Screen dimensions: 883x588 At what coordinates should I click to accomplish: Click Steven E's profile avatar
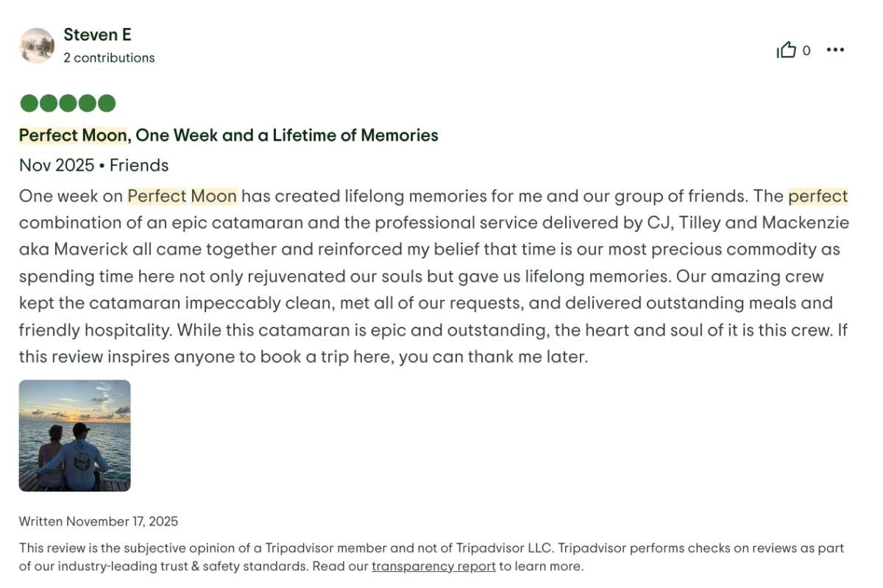coord(37,46)
